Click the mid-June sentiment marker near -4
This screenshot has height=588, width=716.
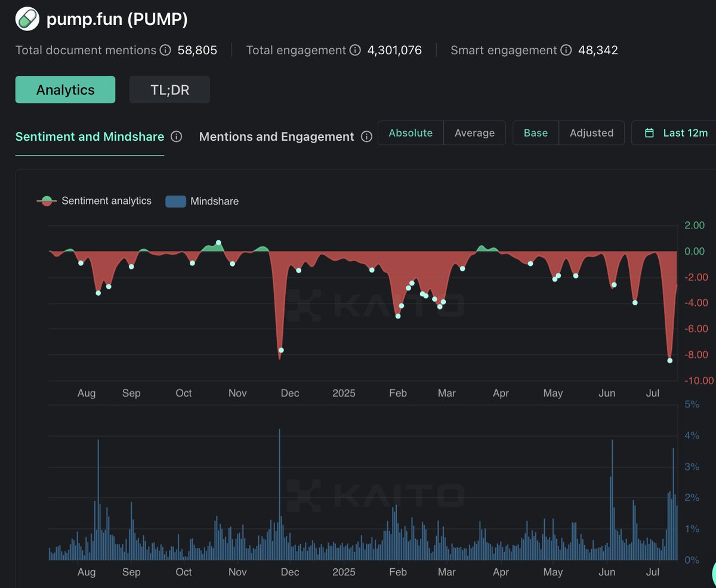pos(635,302)
